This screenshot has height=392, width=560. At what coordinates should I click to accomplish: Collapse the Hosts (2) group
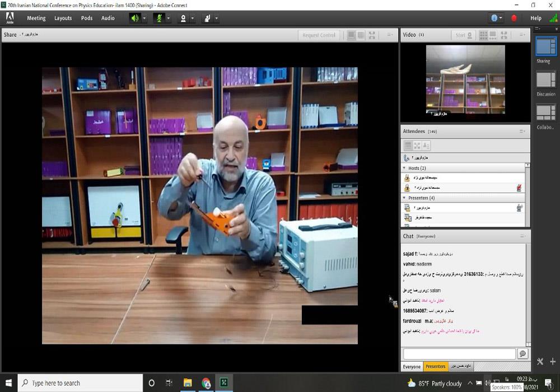(404, 168)
